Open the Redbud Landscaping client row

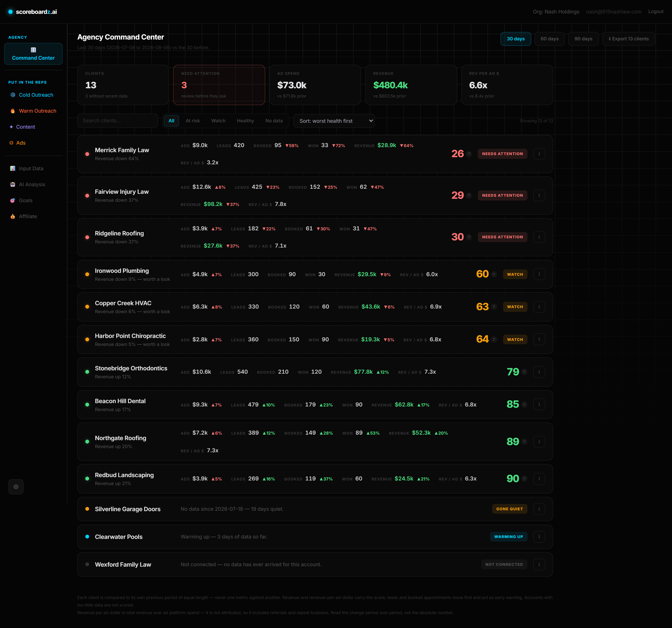315,479
